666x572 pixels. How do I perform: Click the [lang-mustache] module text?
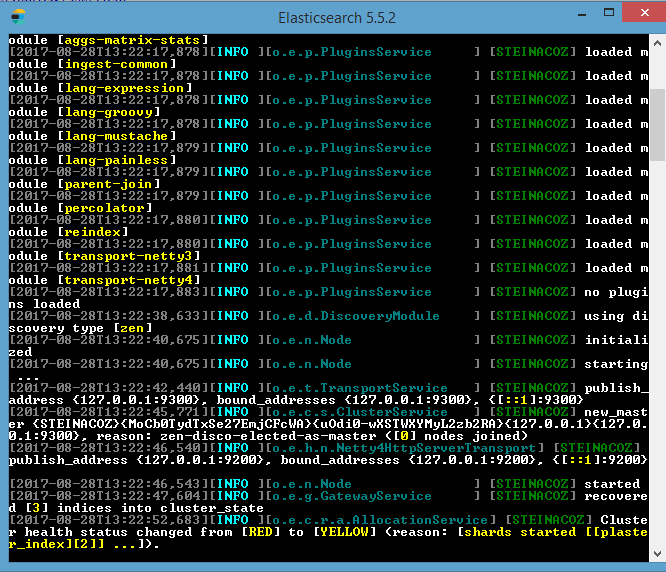tap(117, 136)
